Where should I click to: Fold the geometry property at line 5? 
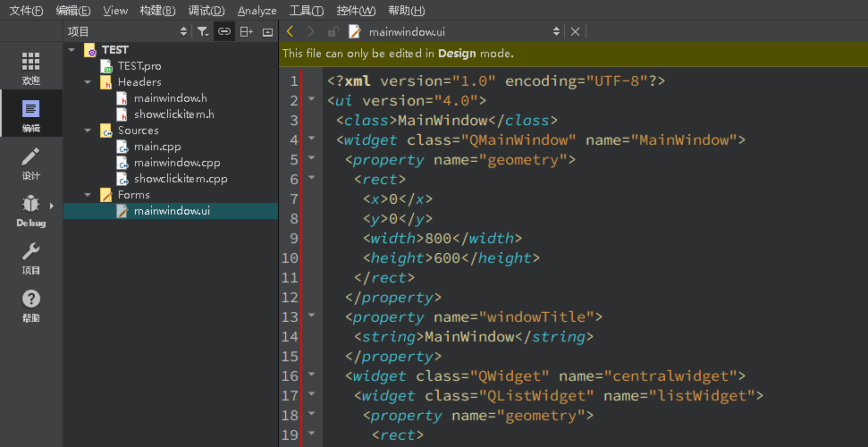pyautogui.click(x=312, y=158)
